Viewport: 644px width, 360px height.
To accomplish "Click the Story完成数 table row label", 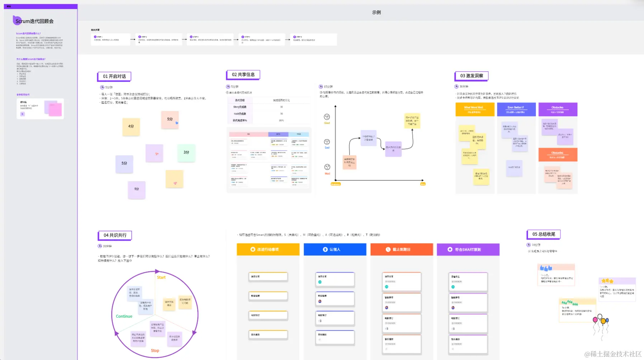I will [240, 107].
